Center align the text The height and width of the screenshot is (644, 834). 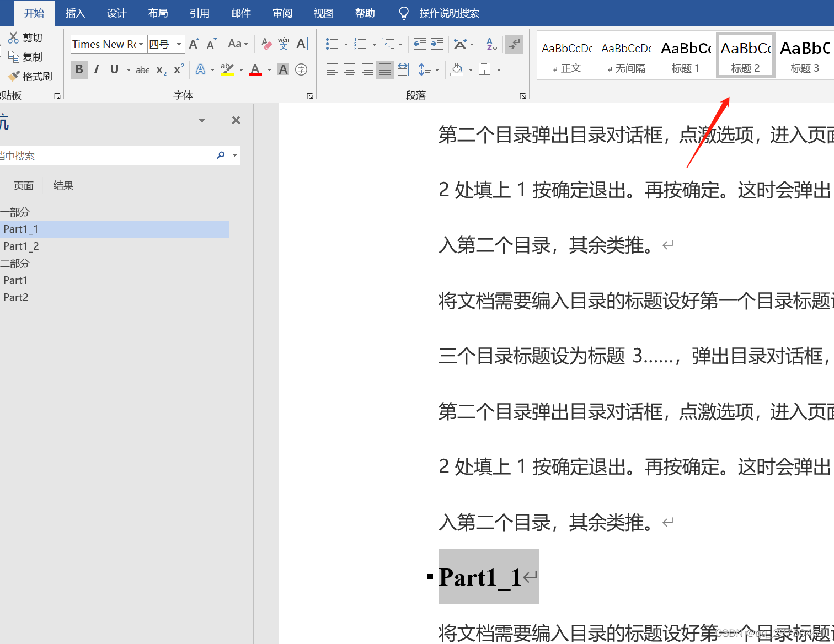click(350, 69)
